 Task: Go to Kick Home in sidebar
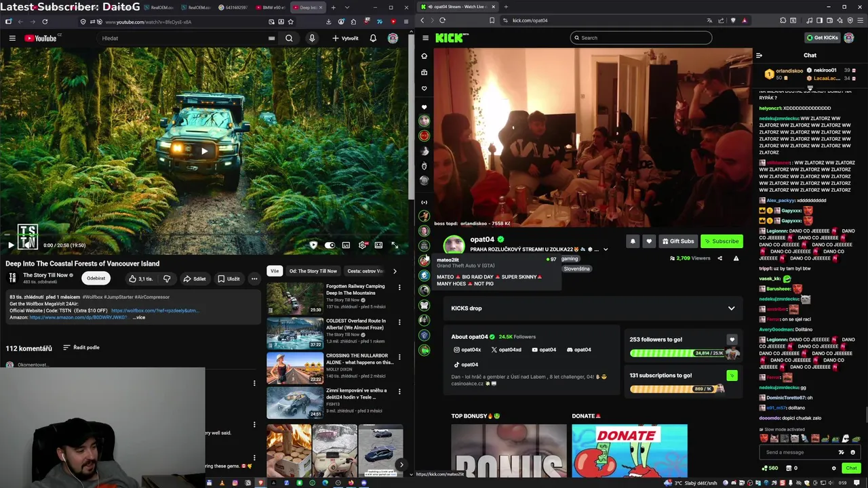pos(425,56)
